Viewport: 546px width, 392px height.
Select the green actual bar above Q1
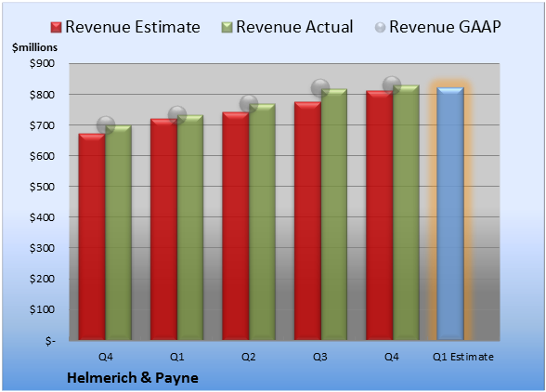190,228
